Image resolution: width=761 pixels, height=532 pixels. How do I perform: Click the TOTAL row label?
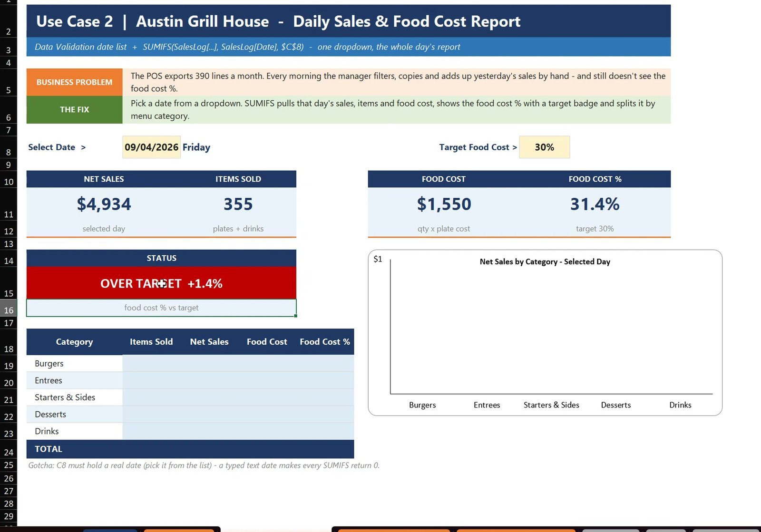tap(49, 449)
